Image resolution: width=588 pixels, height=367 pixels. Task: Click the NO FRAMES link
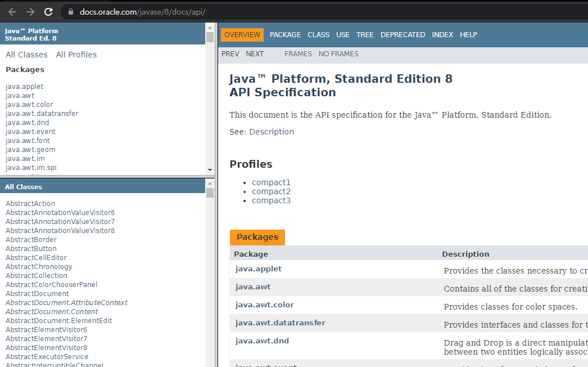338,53
